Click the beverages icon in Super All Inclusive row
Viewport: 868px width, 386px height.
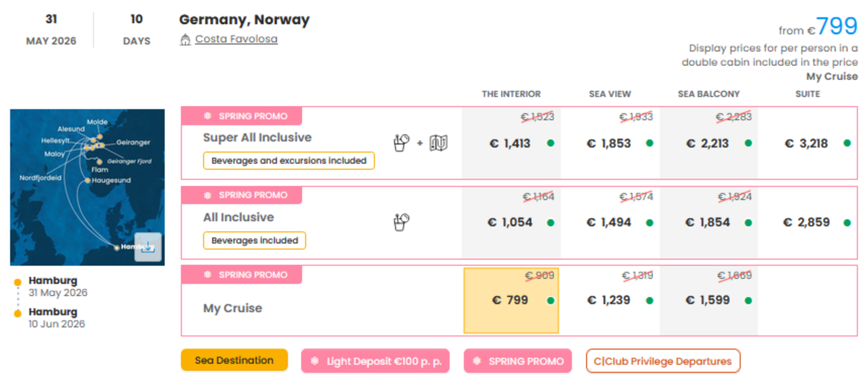pyautogui.click(x=401, y=143)
